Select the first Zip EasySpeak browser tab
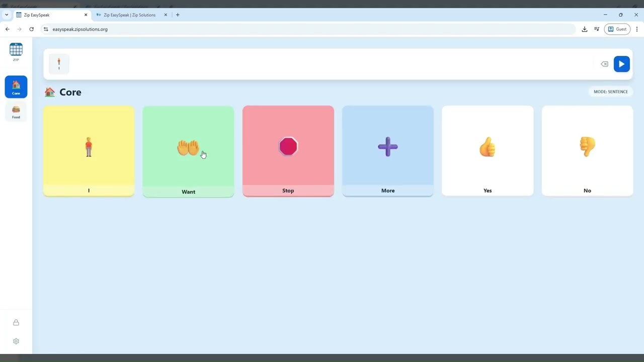The height and width of the screenshot is (362, 644). 51,15
